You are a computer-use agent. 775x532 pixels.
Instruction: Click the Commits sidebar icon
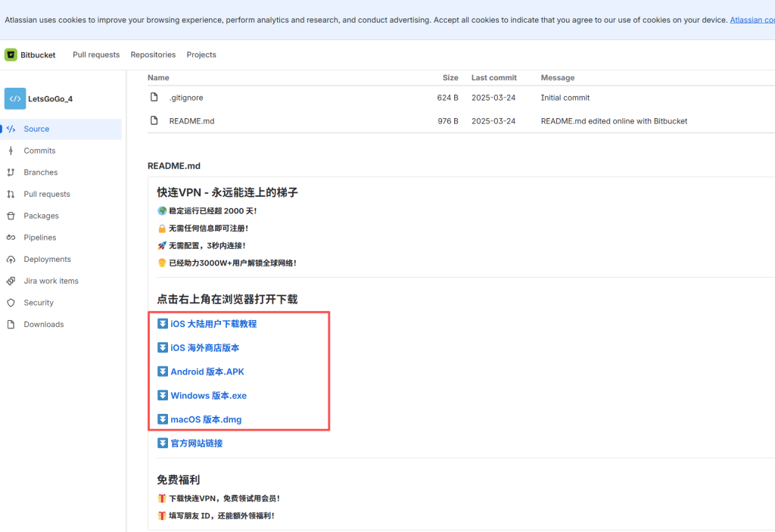pyautogui.click(x=11, y=151)
